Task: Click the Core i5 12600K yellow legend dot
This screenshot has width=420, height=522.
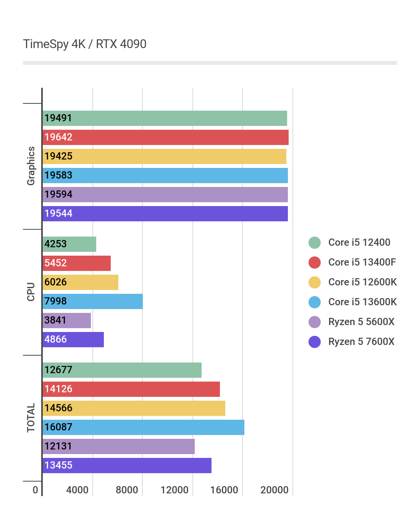Action: [x=315, y=282]
